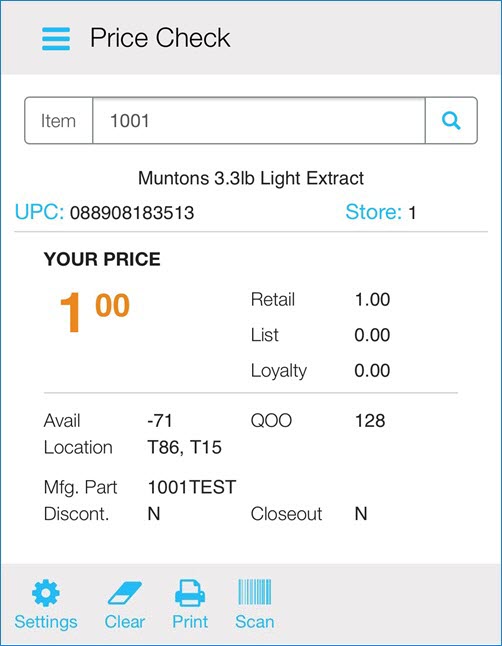The image size is (502, 646).
Task: Select the UPC number 088908183513
Action: point(132,213)
